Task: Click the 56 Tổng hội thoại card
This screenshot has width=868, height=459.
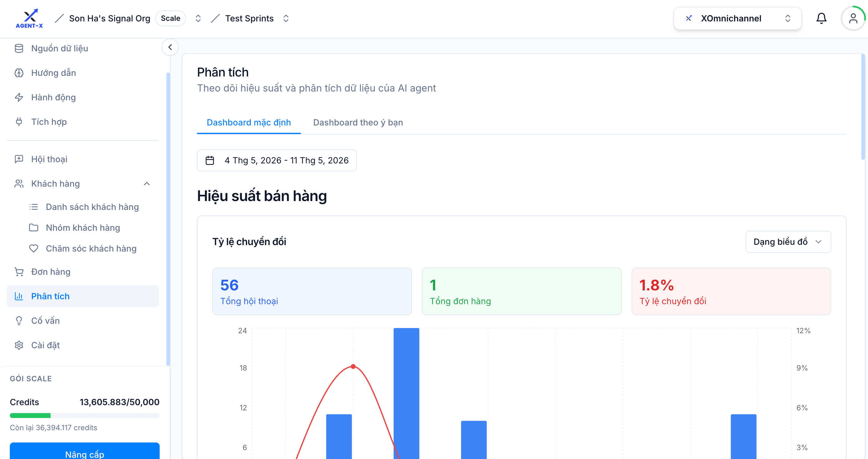Action: pyautogui.click(x=312, y=292)
